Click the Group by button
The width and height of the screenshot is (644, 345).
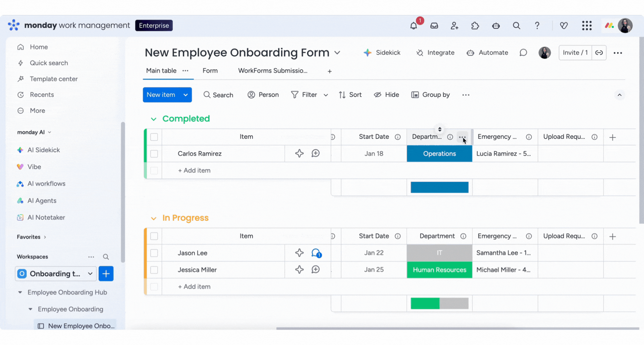pyautogui.click(x=430, y=95)
